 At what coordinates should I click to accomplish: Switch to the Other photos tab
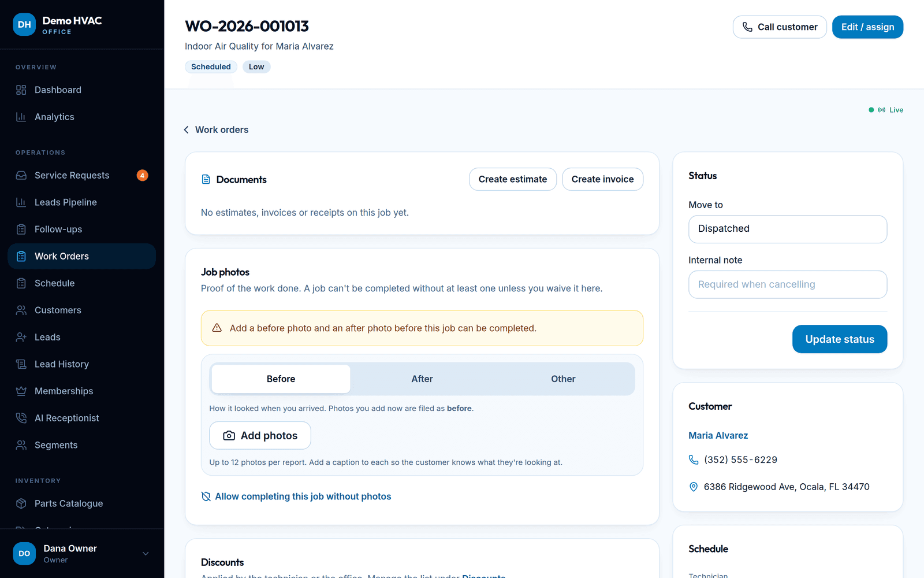click(x=563, y=379)
